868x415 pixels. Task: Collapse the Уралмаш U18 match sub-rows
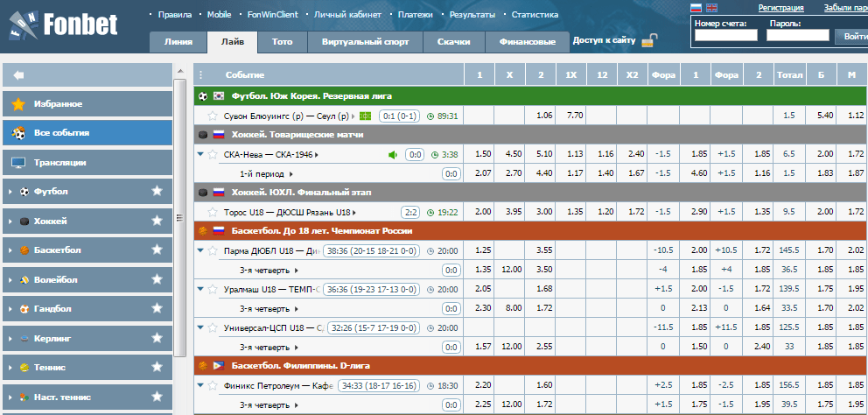200,289
